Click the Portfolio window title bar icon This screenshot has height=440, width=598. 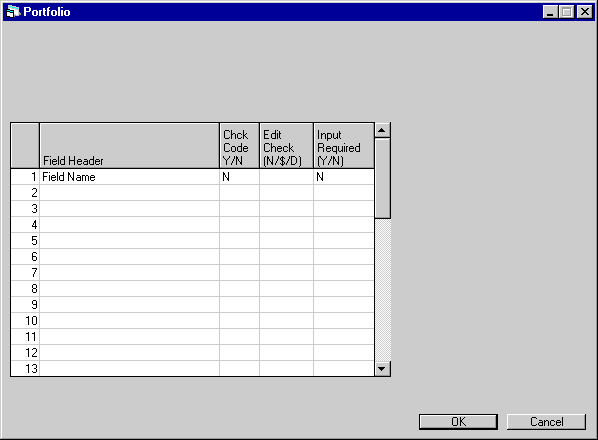coord(13,12)
